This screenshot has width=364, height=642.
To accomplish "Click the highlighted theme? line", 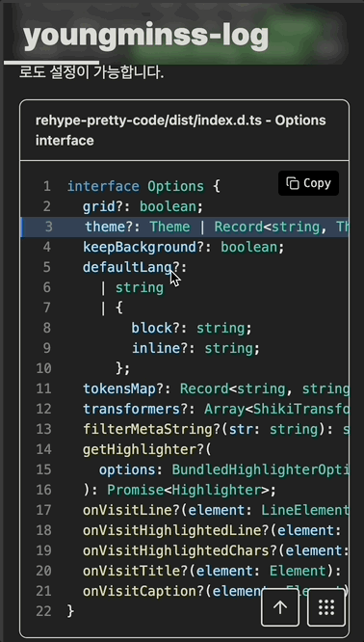I will coord(185,227).
